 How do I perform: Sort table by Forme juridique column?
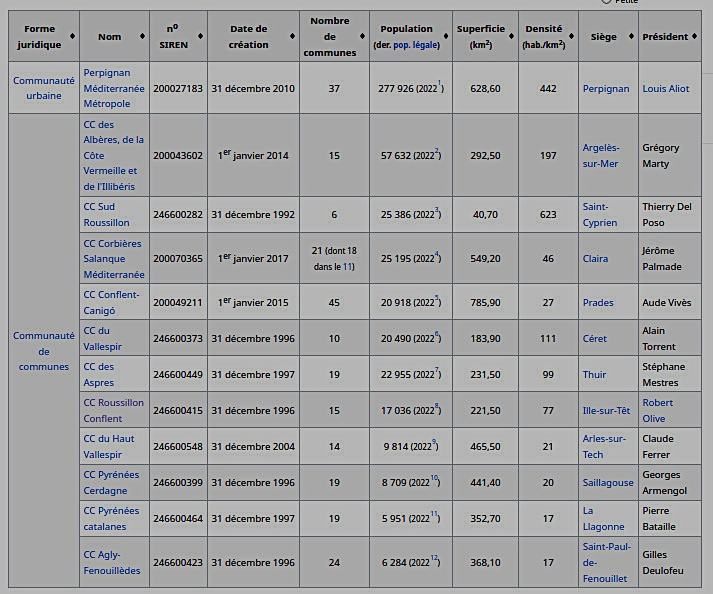(x=72, y=36)
